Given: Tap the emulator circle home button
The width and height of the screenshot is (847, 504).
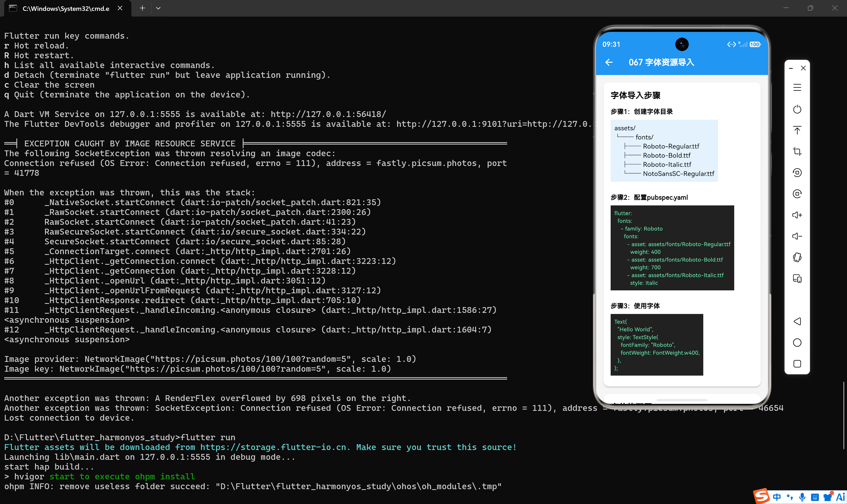Looking at the screenshot, I should coord(797,342).
